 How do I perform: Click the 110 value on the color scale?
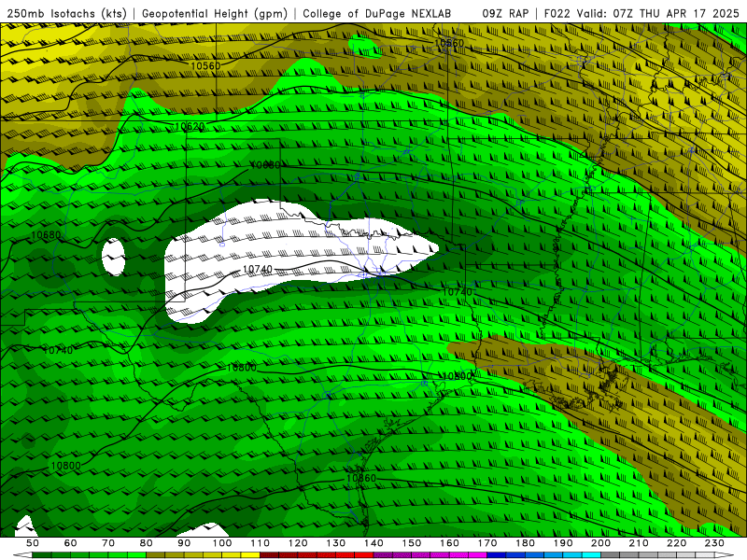261,543
